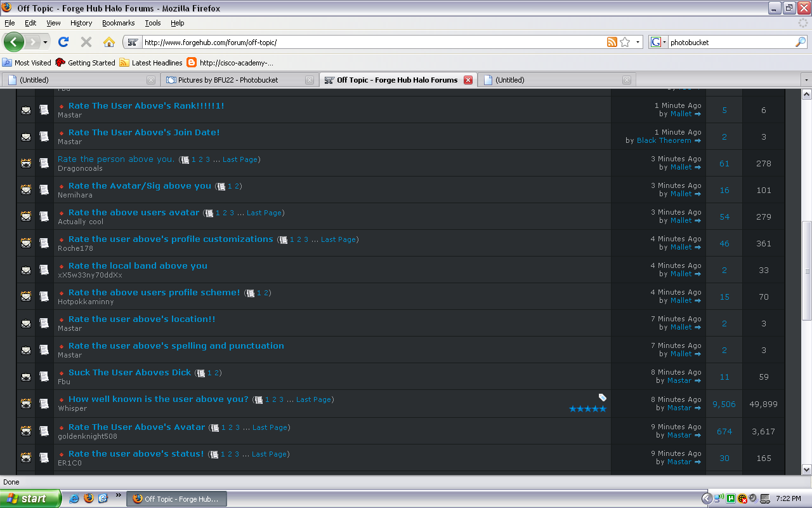Open the File menu
This screenshot has width=812, height=508.
[x=10, y=23]
